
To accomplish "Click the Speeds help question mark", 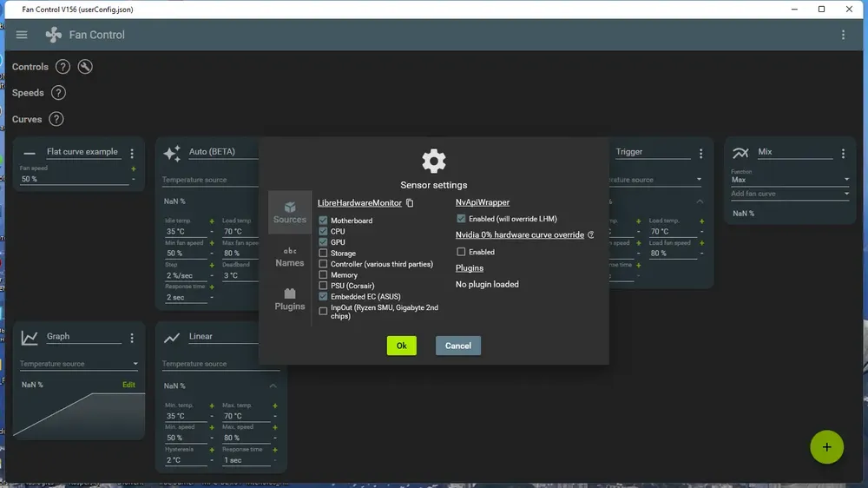I will pyautogui.click(x=58, y=93).
